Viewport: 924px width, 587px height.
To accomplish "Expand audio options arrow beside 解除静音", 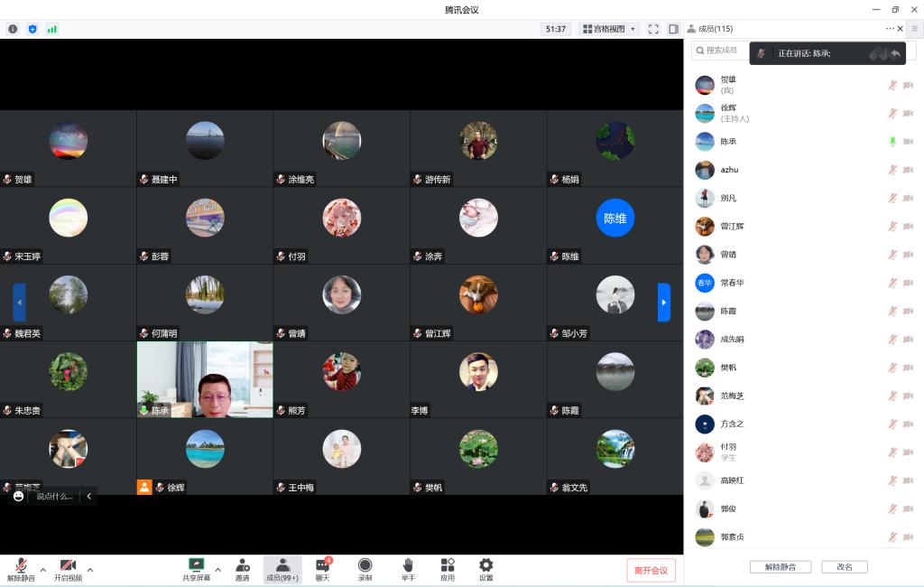I will (x=42, y=570).
